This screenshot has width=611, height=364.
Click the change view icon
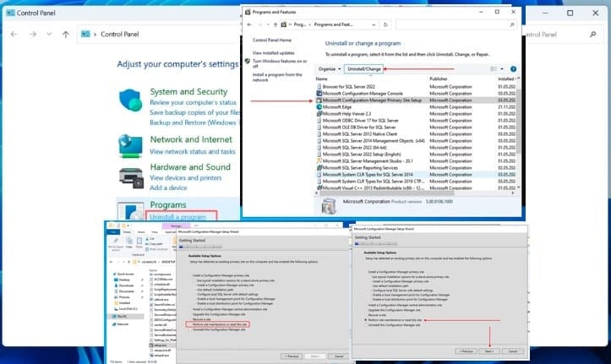point(494,69)
